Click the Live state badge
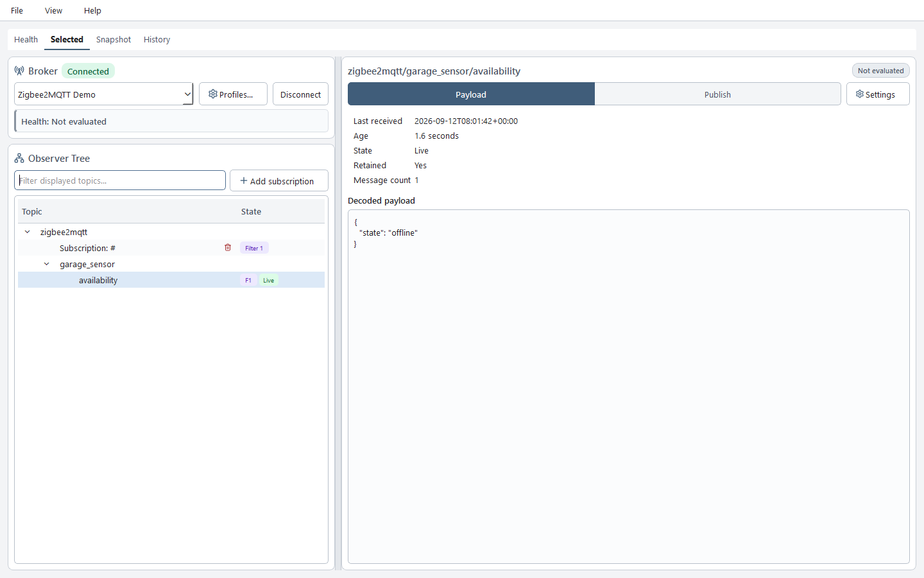This screenshot has height=578, width=924. (268, 280)
